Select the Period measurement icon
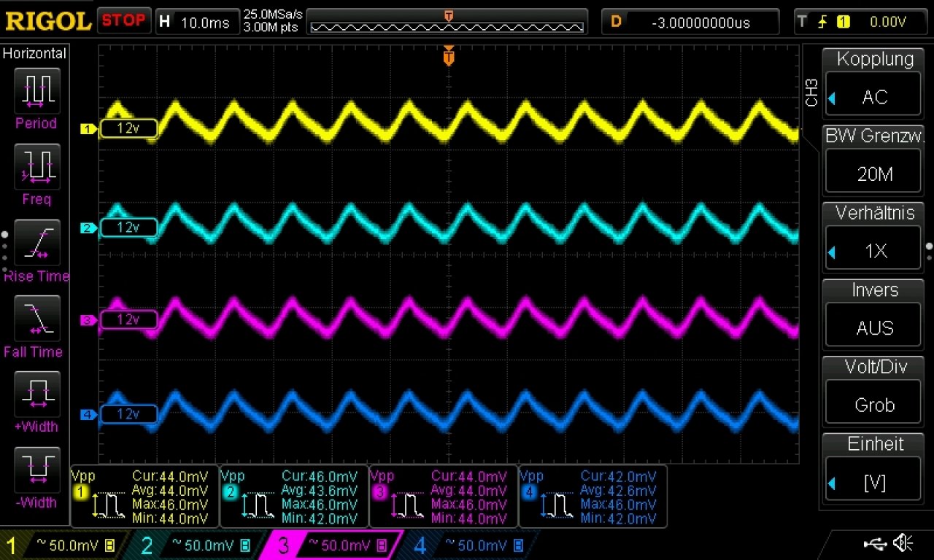This screenshot has width=934, height=560. 36,90
